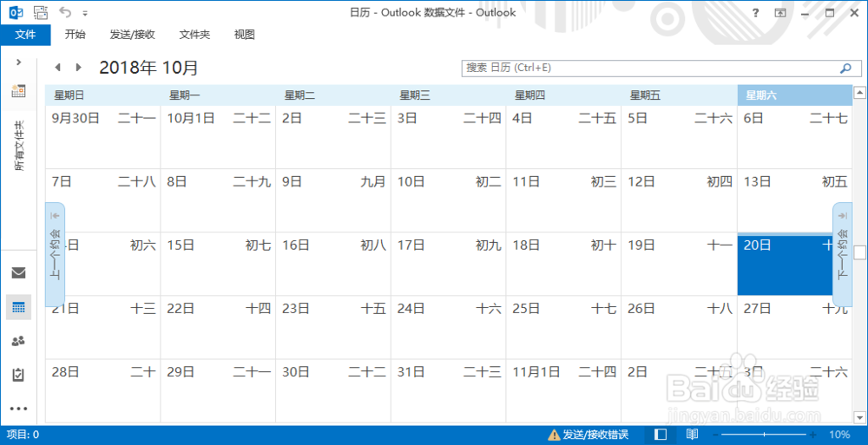Click the 发送/接收错误 warning status
The height and width of the screenshot is (445, 868).
coord(588,435)
